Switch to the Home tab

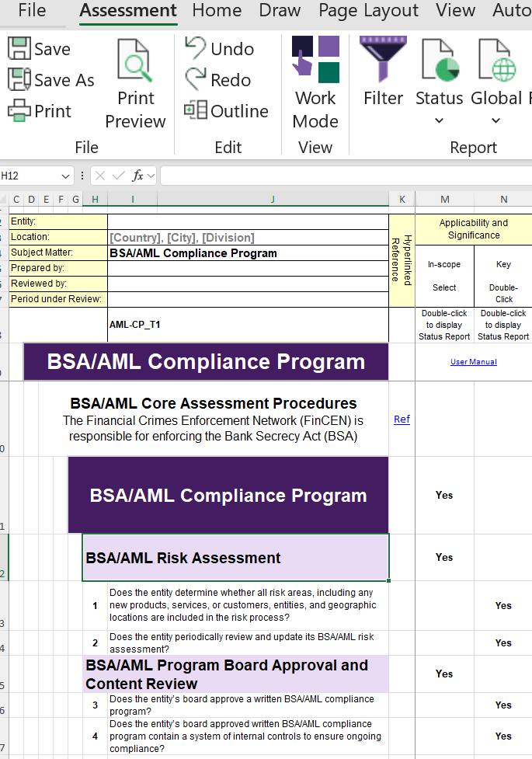[217, 11]
